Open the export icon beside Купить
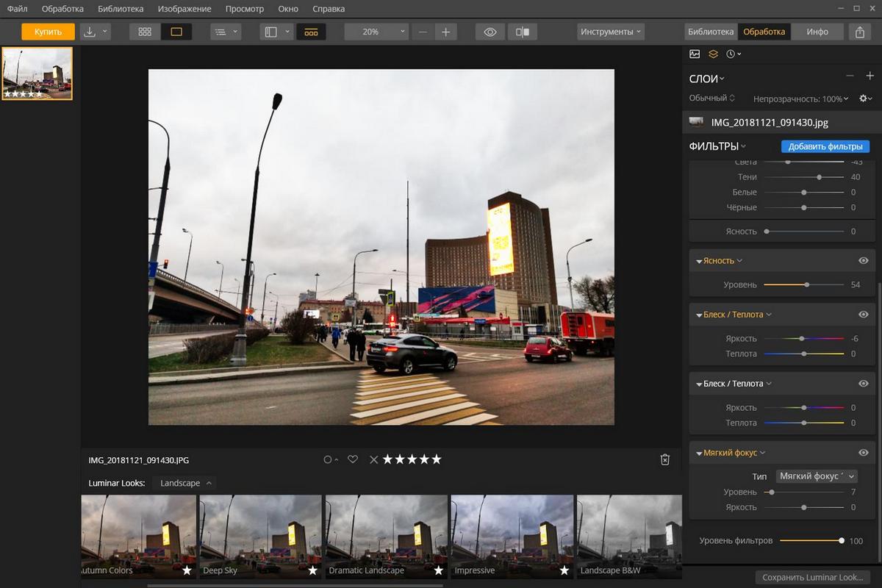This screenshot has height=588, width=882. (89, 32)
